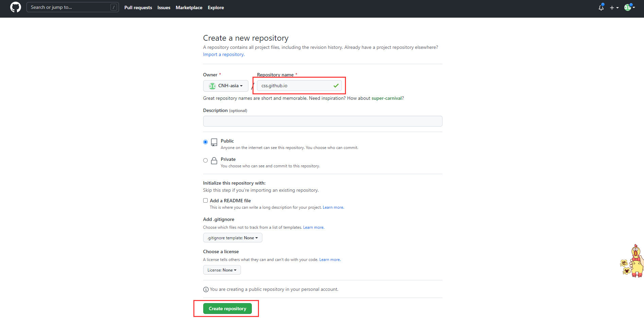Open the user avatar menu
The width and height of the screenshot is (644, 318).
tap(629, 7)
